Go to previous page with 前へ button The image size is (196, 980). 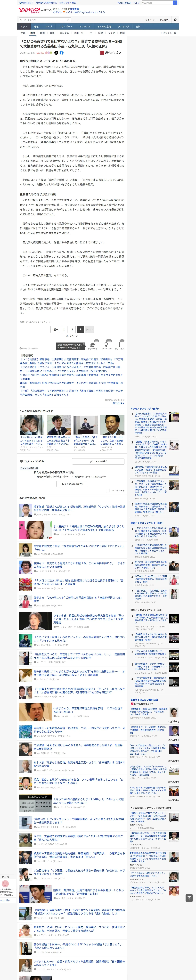pos(55,329)
